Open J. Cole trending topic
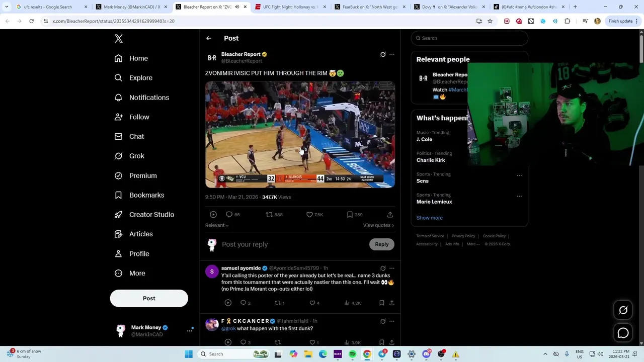Screen dimensions: 644x362 click(x=424, y=139)
